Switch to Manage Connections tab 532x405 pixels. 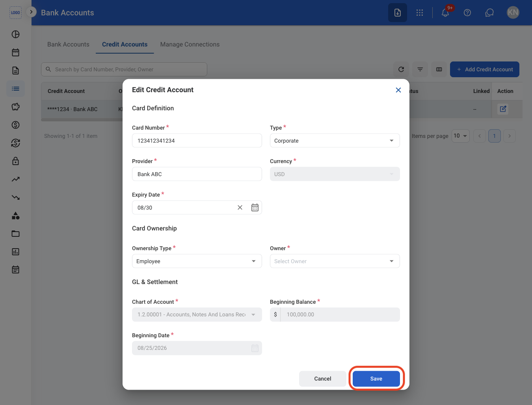coord(190,45)
